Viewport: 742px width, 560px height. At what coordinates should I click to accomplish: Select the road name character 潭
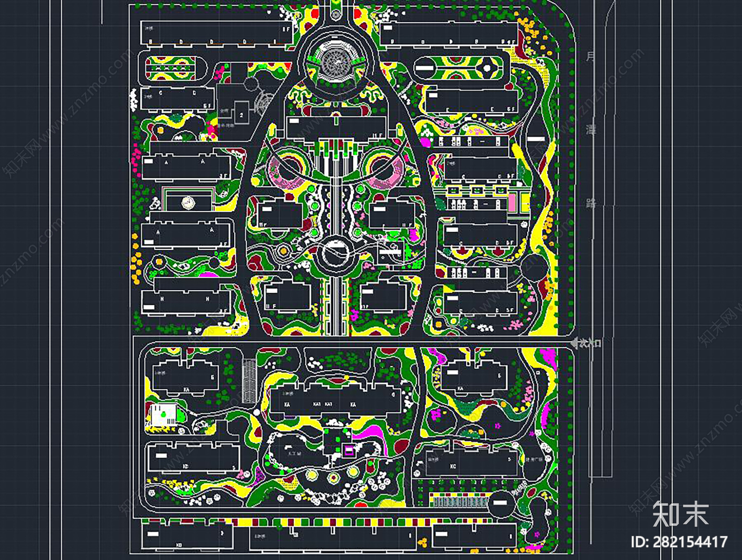(x=591, y=130)
